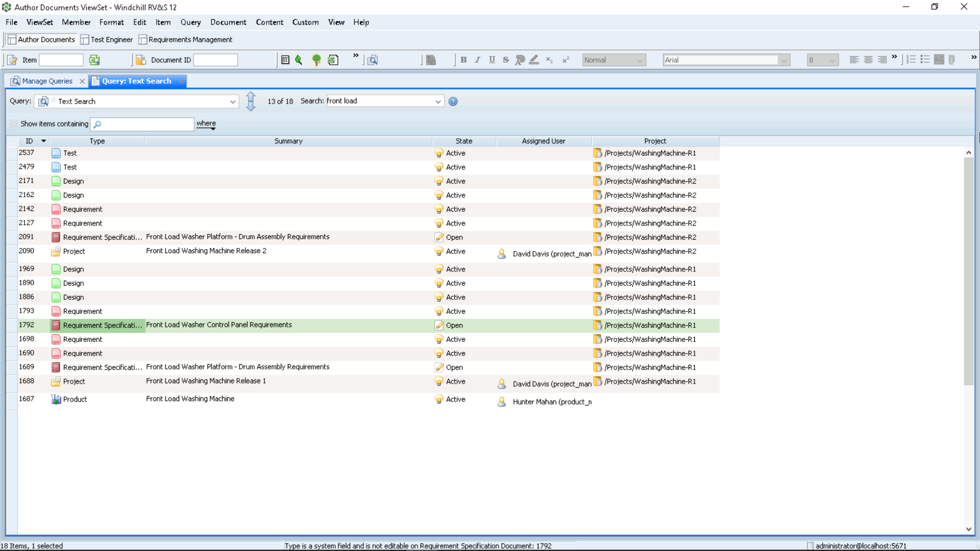
Task: Click the Show items containing filter field
Action: pyautogui.click(x=142, y=124)
